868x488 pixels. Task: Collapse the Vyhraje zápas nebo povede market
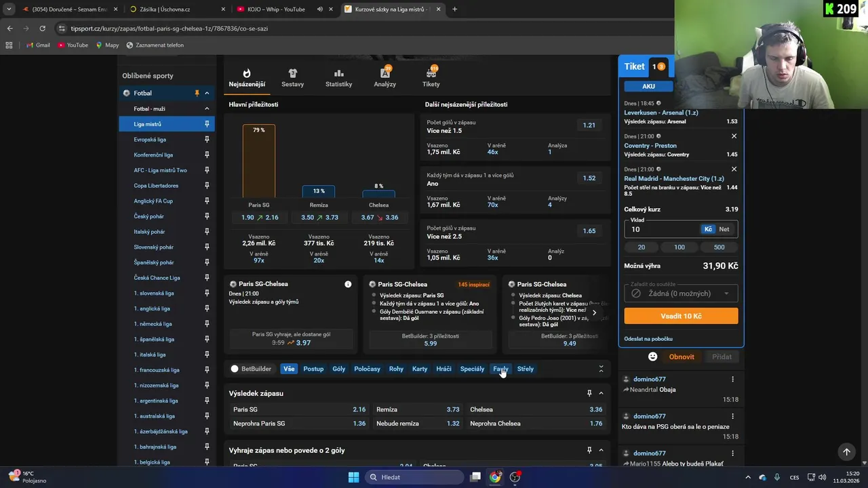pyautogui.click(x=601, y=450)
